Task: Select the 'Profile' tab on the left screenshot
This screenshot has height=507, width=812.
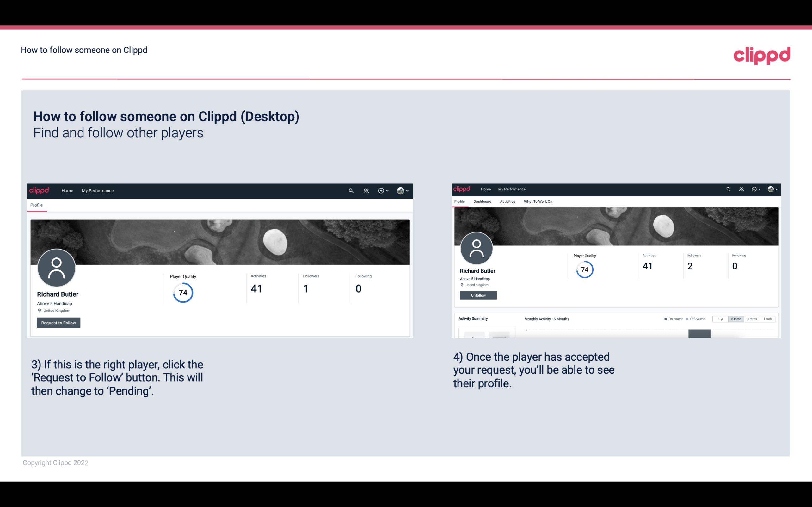Action: (x=36, y=205)
